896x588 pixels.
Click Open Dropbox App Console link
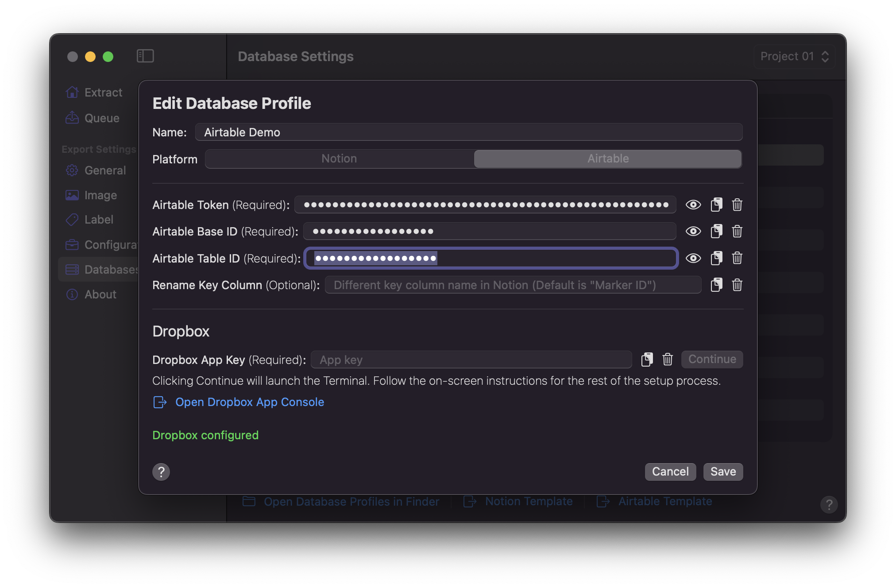tap(249, 402)
